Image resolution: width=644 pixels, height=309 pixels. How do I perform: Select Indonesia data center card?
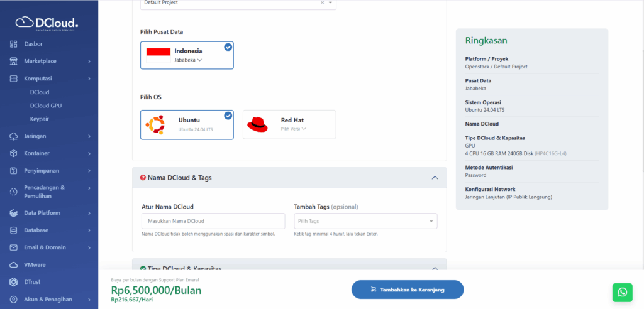click(187, 55)
